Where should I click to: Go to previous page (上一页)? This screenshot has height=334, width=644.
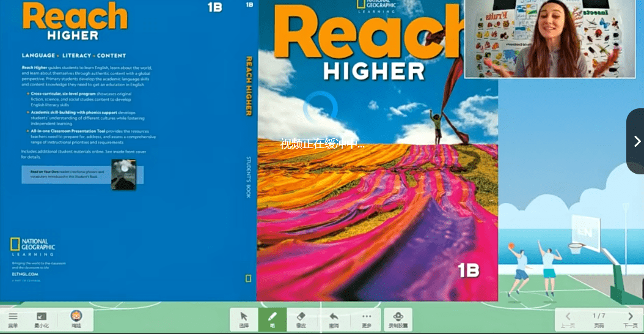568,319
